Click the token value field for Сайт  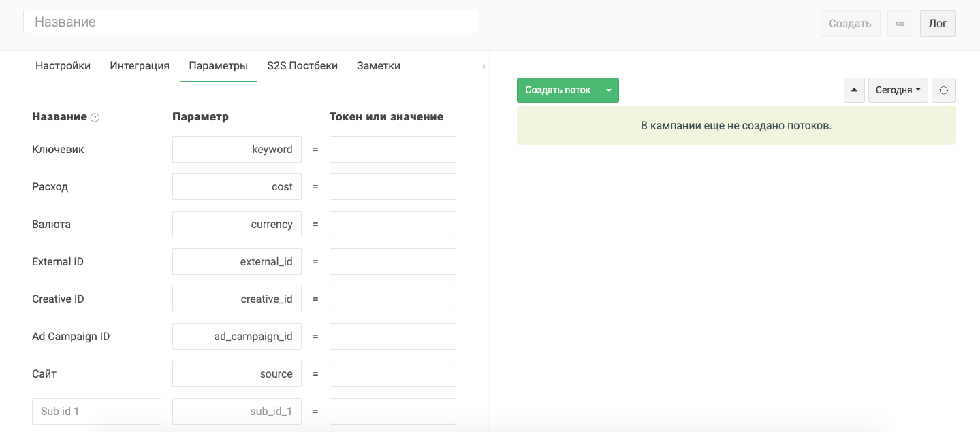tap(393, 374)
